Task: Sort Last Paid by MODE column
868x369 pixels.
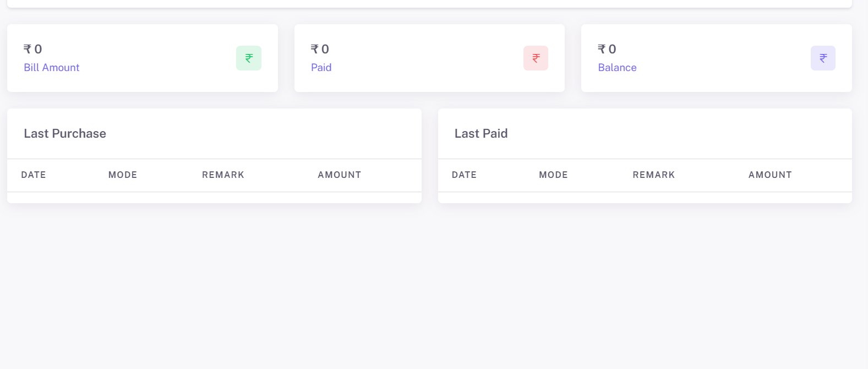Action: coord(553,175)
